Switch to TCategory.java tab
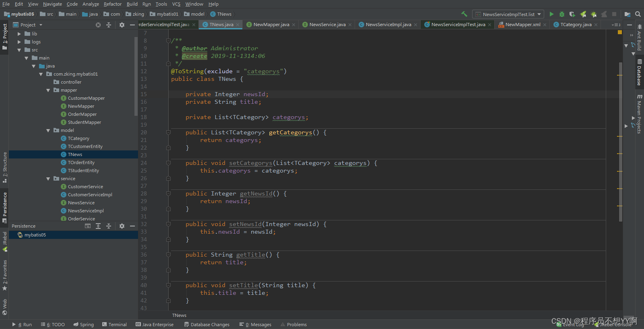The height and width of the screenshot is (329, 644). pos(576,25)
